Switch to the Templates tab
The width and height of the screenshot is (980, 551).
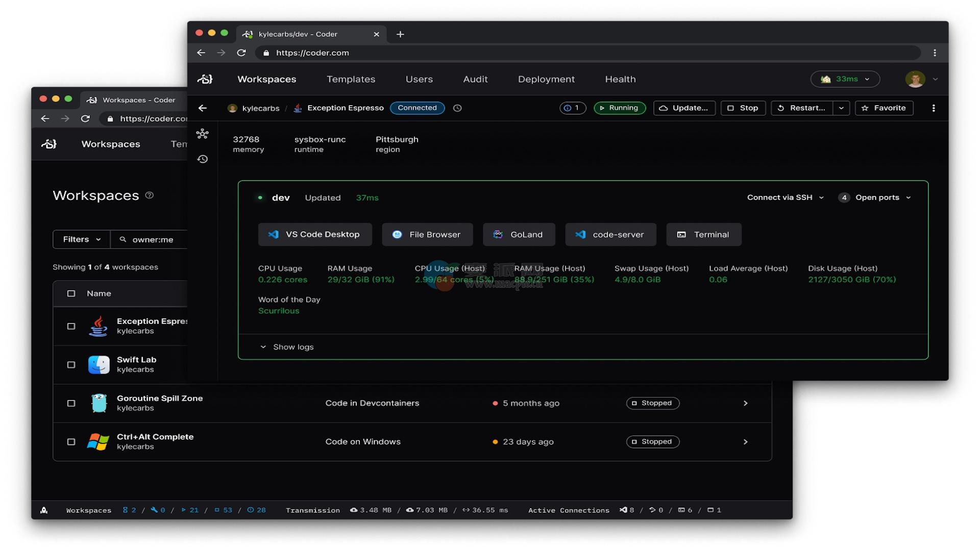click(x=351, y=79)
